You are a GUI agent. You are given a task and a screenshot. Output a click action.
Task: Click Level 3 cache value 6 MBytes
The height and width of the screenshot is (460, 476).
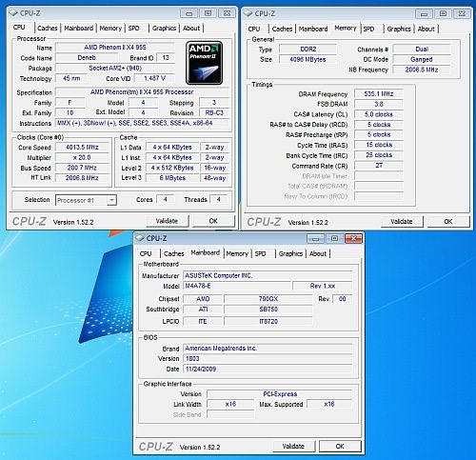click(172, 178)
